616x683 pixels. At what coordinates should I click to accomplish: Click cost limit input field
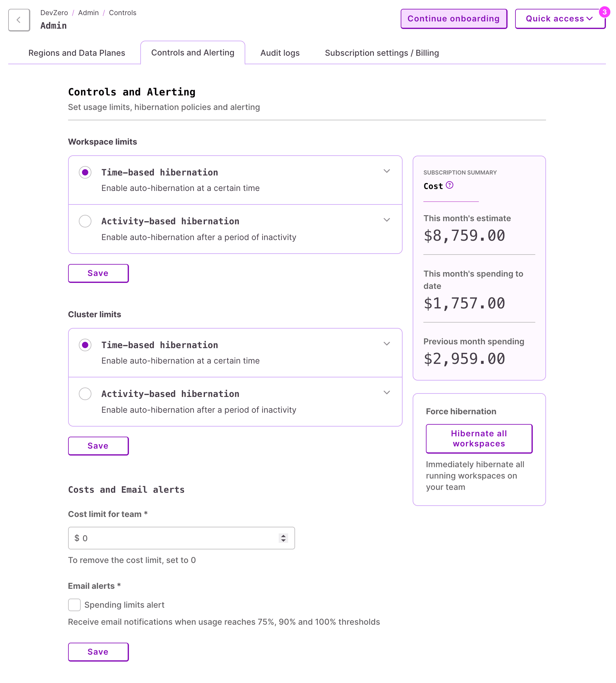point(181,537)
